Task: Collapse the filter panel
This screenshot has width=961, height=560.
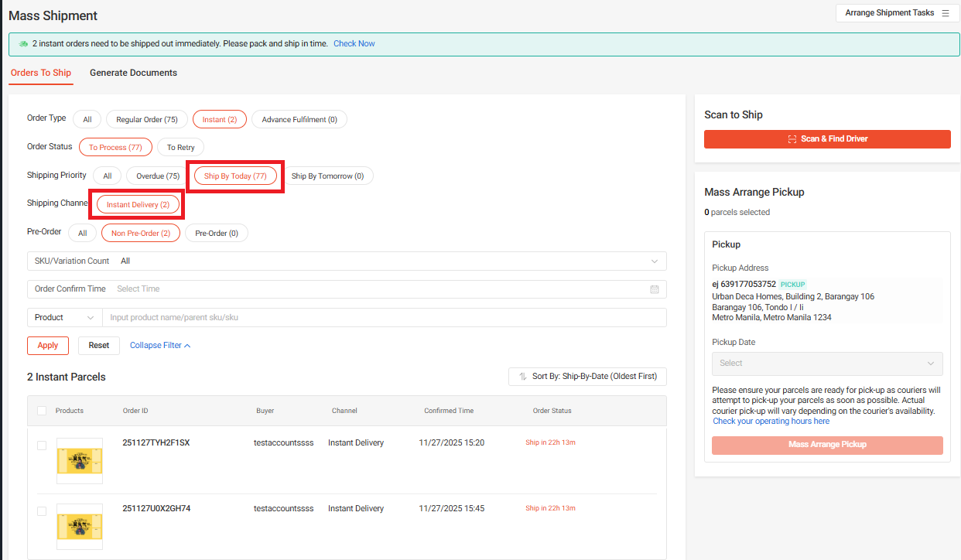Action: click(160, 346)
